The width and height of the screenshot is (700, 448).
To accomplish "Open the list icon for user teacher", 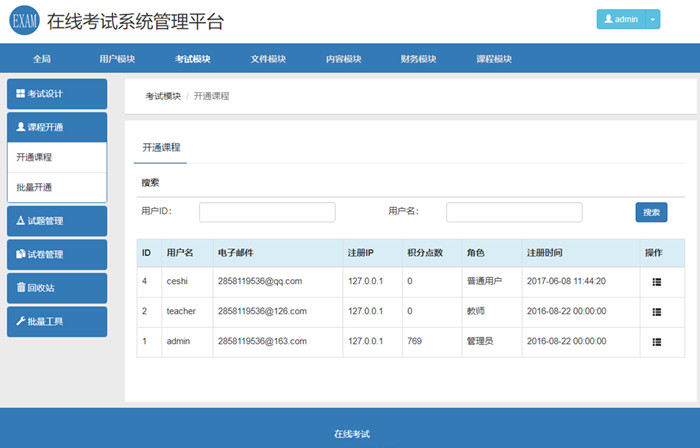I will (x=656, y=312).
